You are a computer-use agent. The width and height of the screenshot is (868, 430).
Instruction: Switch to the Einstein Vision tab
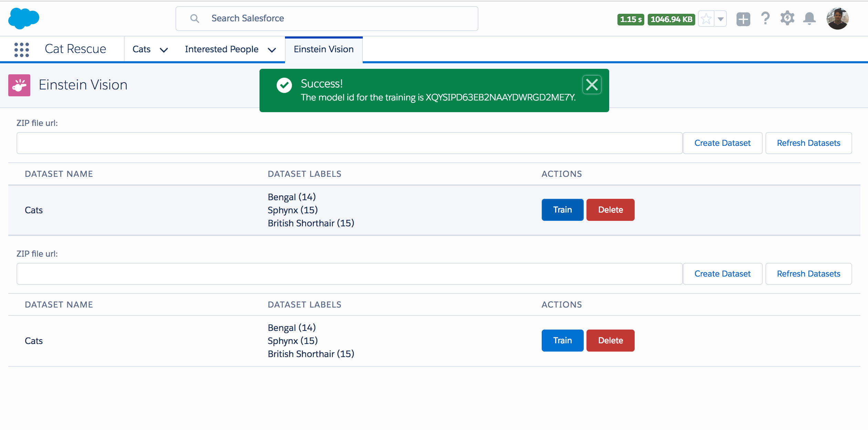[x=324, y=50]
